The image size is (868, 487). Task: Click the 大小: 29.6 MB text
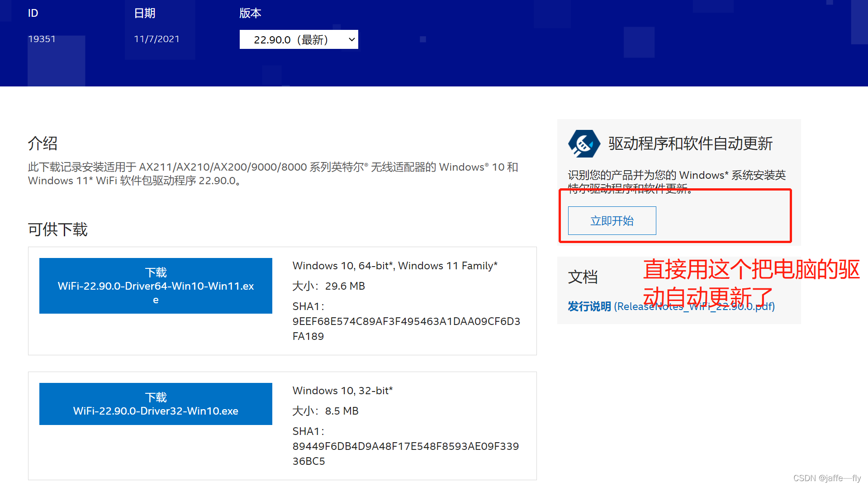328,286
